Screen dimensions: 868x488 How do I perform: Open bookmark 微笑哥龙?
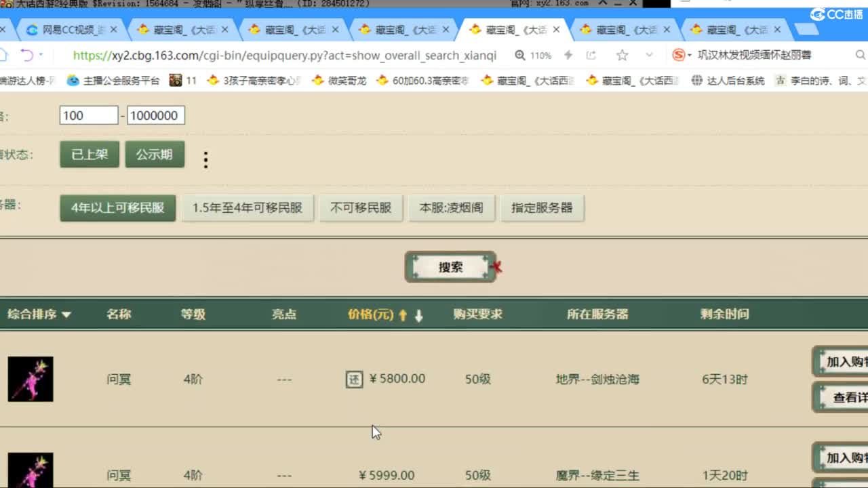point(339,81)
